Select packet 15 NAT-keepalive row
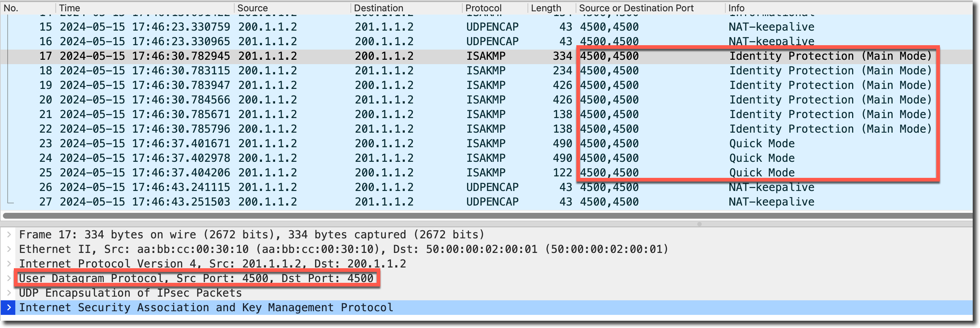This screenshot has height=328, width=980. (380, 27)
